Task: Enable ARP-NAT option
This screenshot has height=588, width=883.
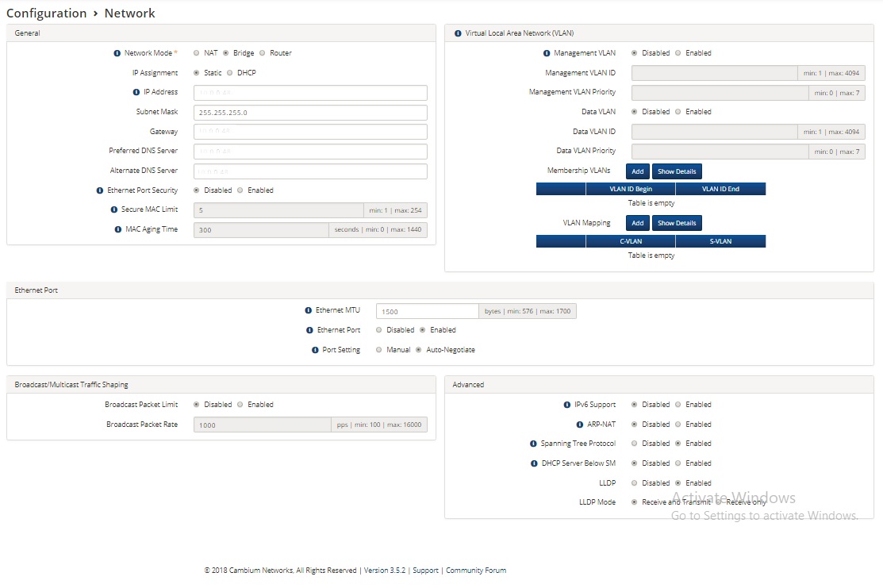Action: [678, 424]
